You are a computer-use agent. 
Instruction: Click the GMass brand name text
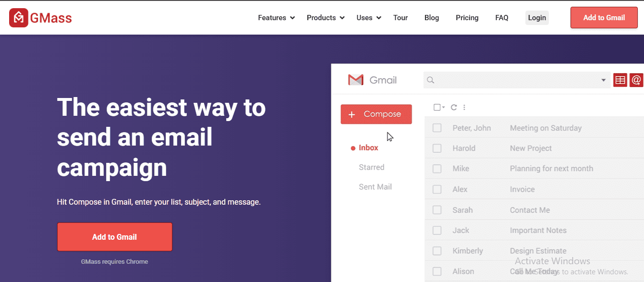pos(51,18)
